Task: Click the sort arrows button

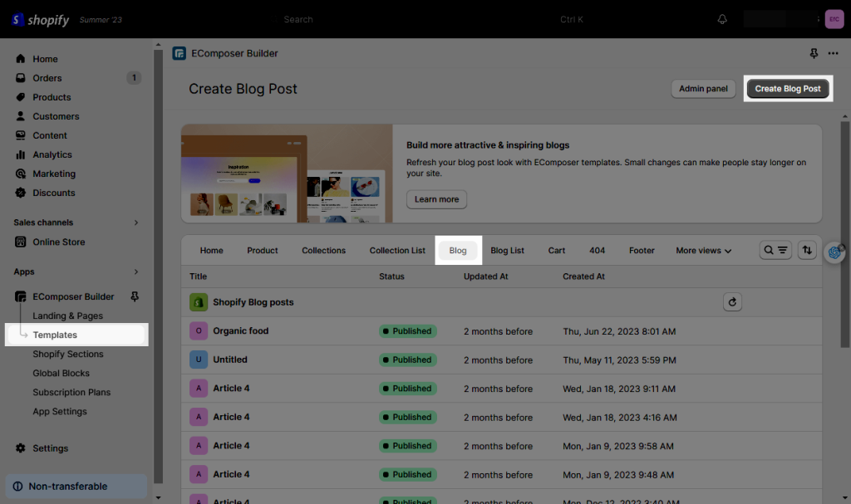Action: pyautogui.click(x=807, y=250)
